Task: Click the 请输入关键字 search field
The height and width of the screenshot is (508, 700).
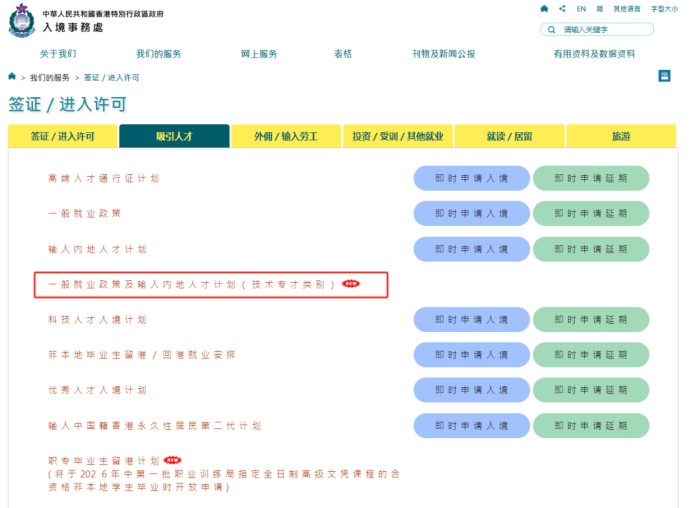Action: coord(597,29)
